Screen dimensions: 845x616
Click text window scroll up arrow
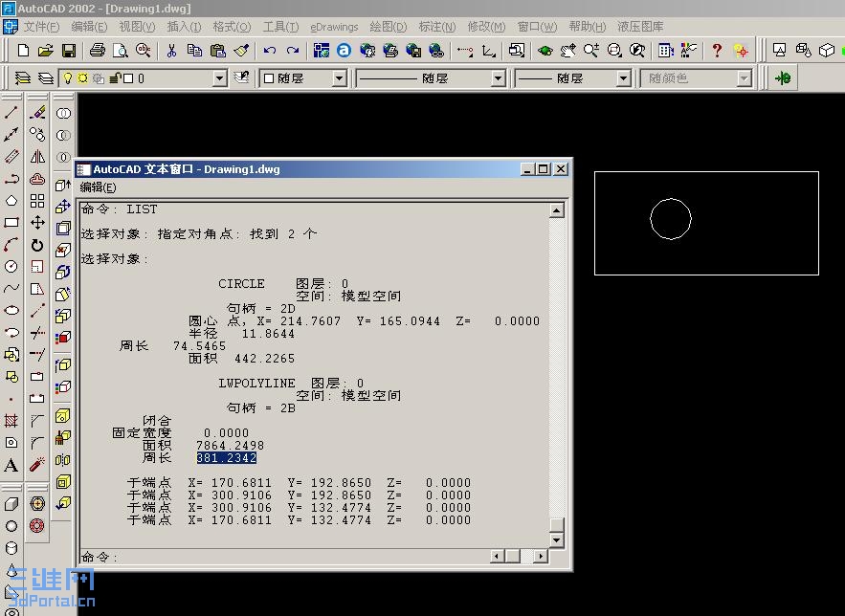(557, 210)
